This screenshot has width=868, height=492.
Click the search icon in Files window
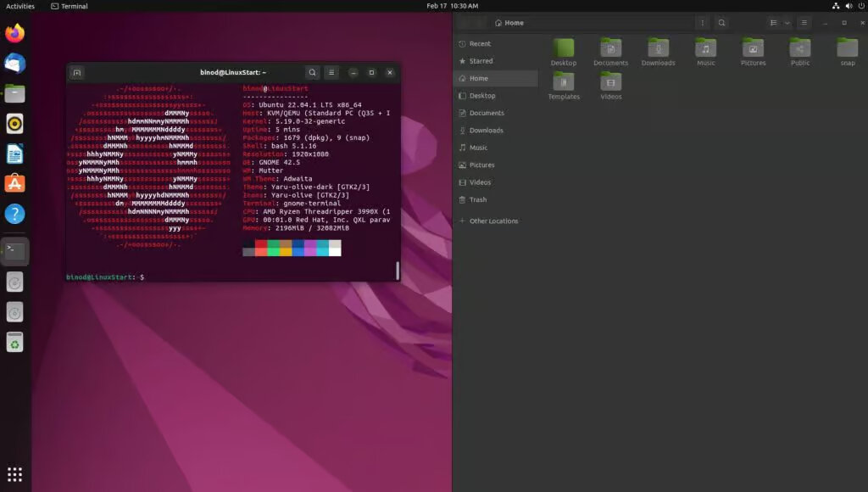coord(721,23)
